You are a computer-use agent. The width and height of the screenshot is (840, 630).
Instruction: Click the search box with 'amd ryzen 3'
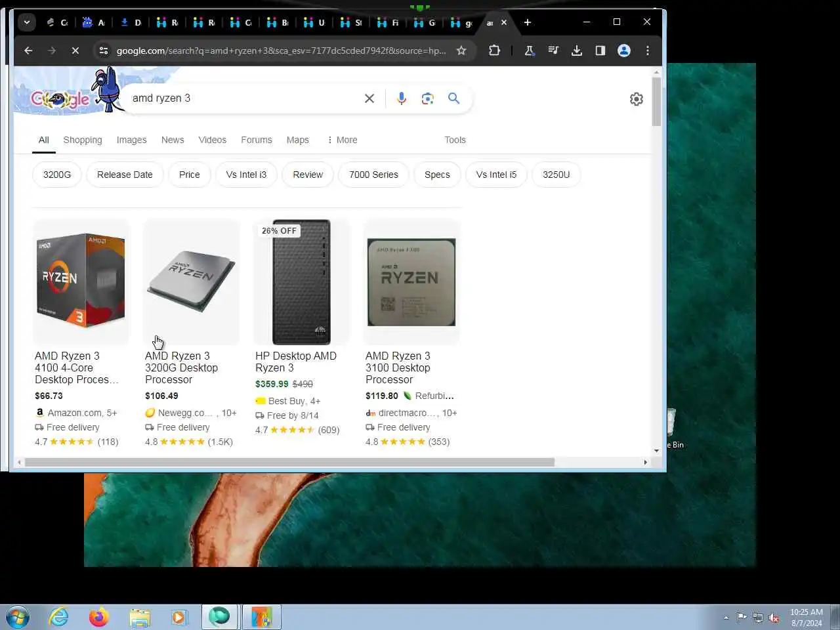point(243,98)
